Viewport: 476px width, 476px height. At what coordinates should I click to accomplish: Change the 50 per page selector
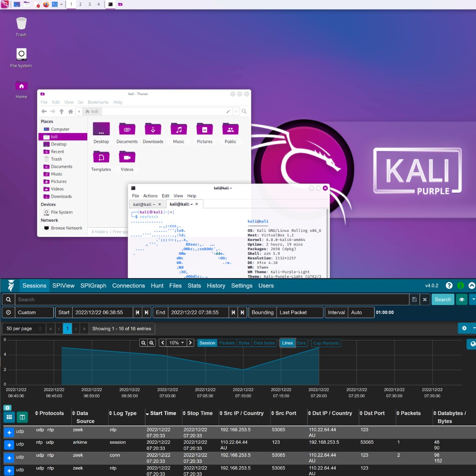(24, 329)
